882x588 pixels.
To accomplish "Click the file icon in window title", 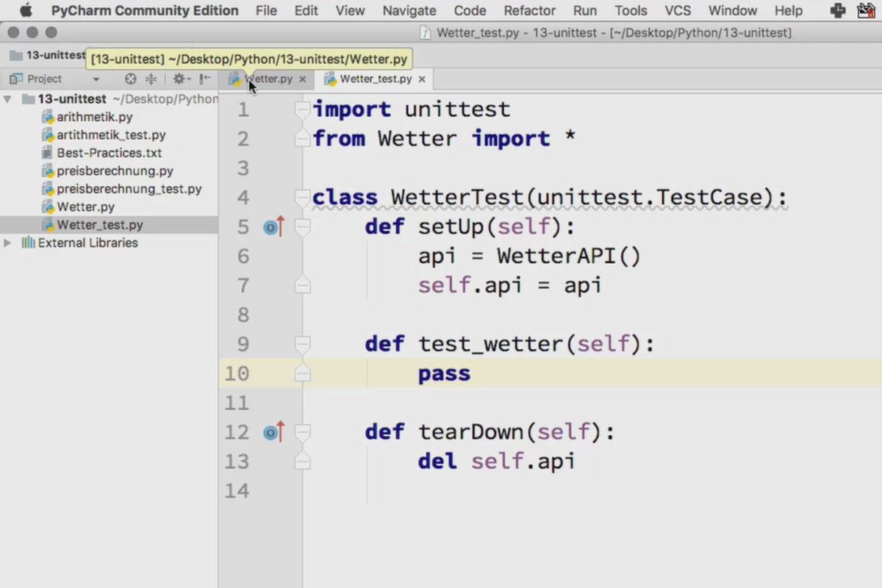I will point(426,32).
